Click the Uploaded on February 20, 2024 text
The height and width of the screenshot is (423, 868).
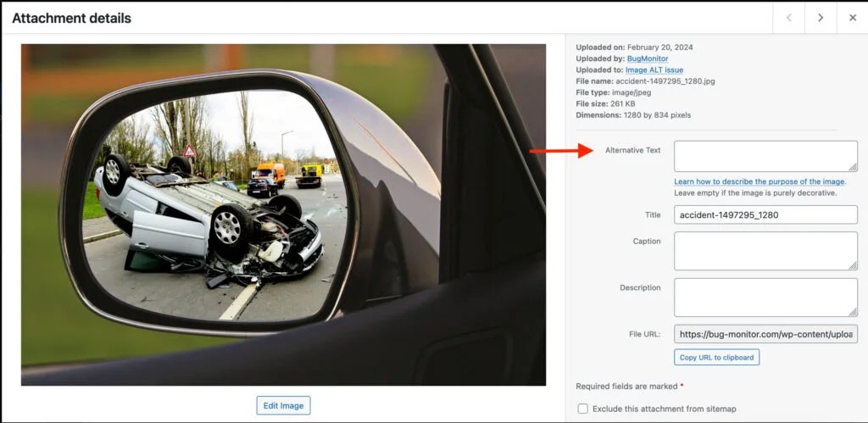pos(634,47)
